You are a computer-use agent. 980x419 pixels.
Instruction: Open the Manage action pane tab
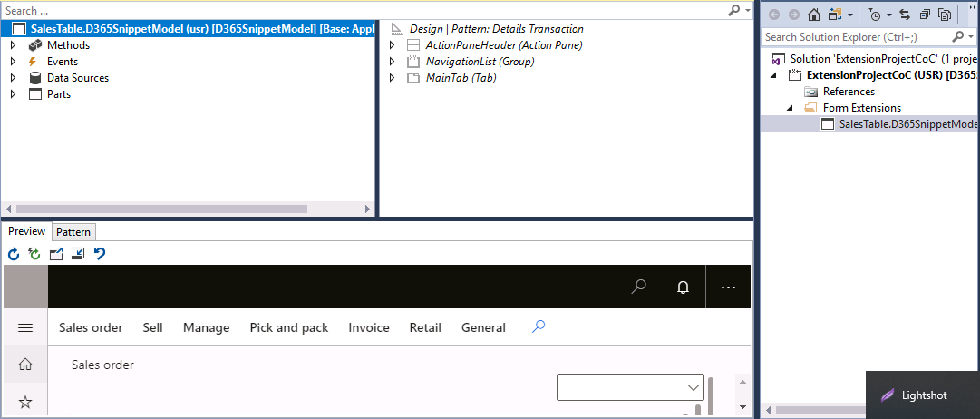[x=207, y=327]
